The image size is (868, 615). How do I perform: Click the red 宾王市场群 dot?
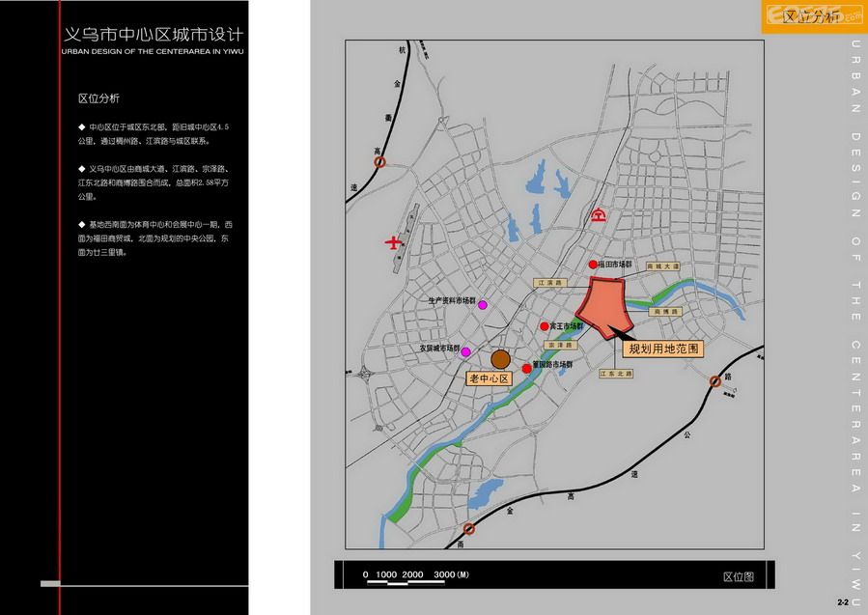pos(545,325)
